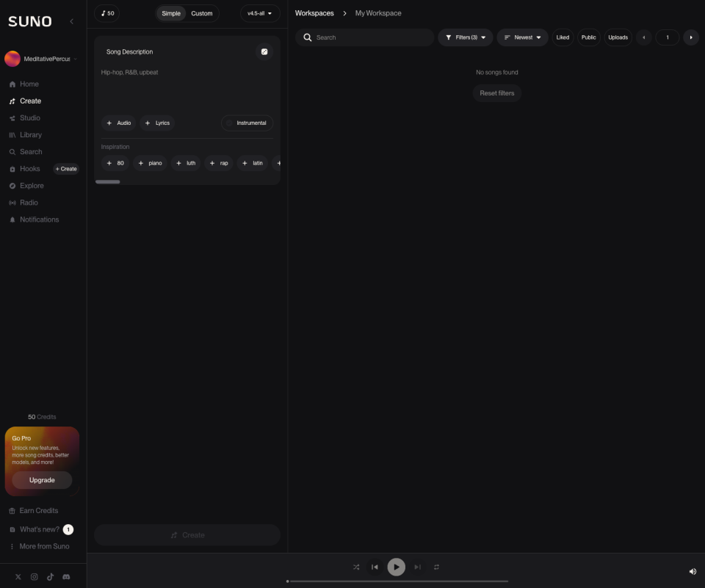Click the large Create song button
The height and width of the screenshot is (588, 705).
[x=187, y=535]
